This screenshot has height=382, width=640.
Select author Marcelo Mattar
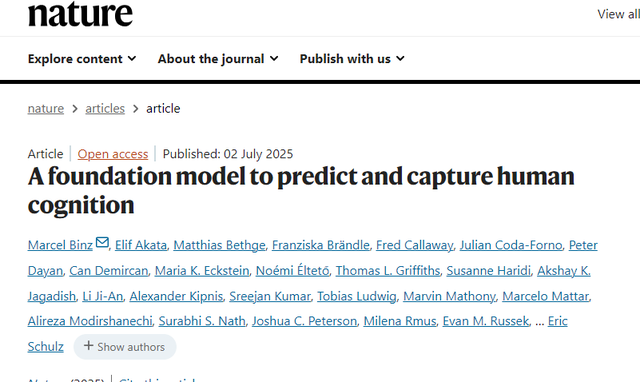545,296
